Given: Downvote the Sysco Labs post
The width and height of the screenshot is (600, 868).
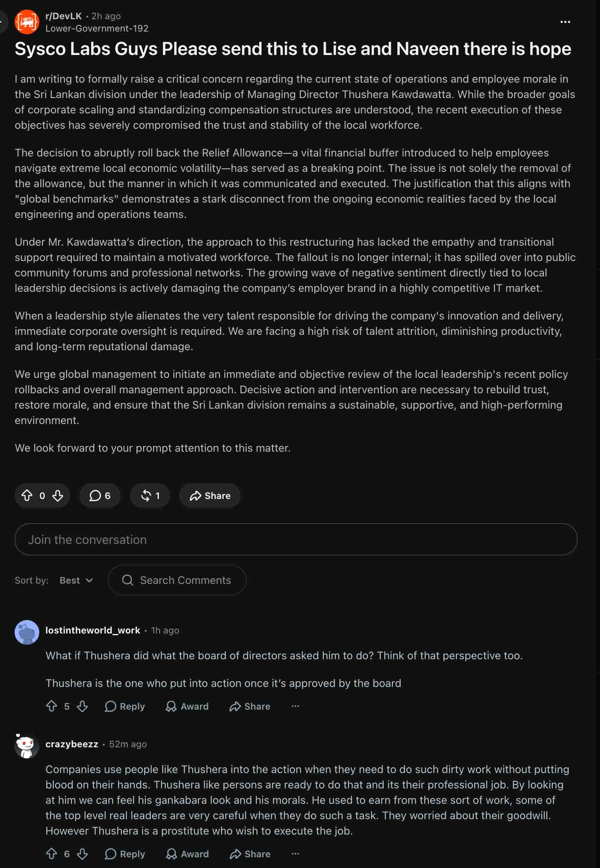Looking at the screenshot, I should (x=58, y=496).
